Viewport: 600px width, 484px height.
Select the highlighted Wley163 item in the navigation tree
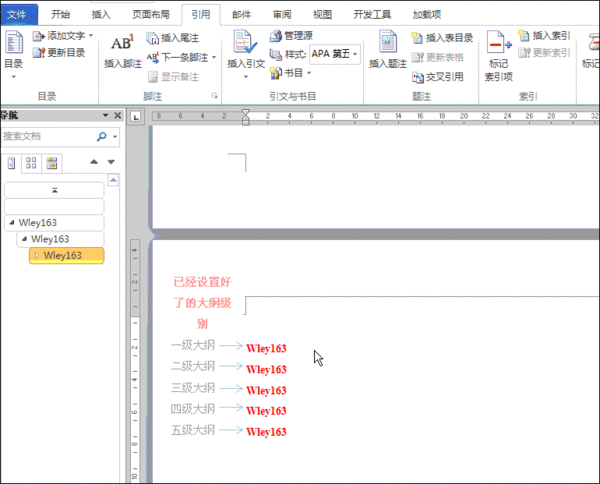click(67, 256)
